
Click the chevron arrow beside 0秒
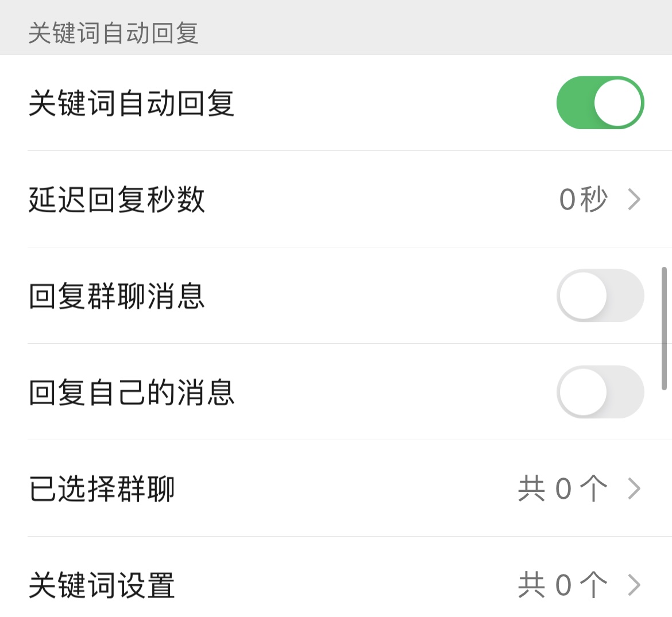click(x=634, y=200)
